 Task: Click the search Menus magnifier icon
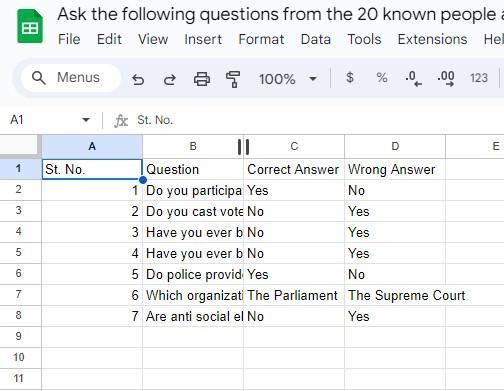coord(39,78)
